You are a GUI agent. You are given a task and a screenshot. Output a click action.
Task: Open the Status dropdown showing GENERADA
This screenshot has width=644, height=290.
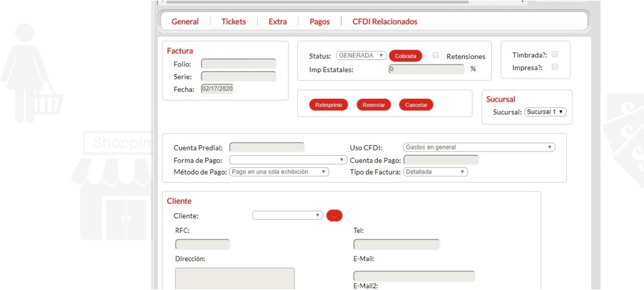(x=361, y=56)
